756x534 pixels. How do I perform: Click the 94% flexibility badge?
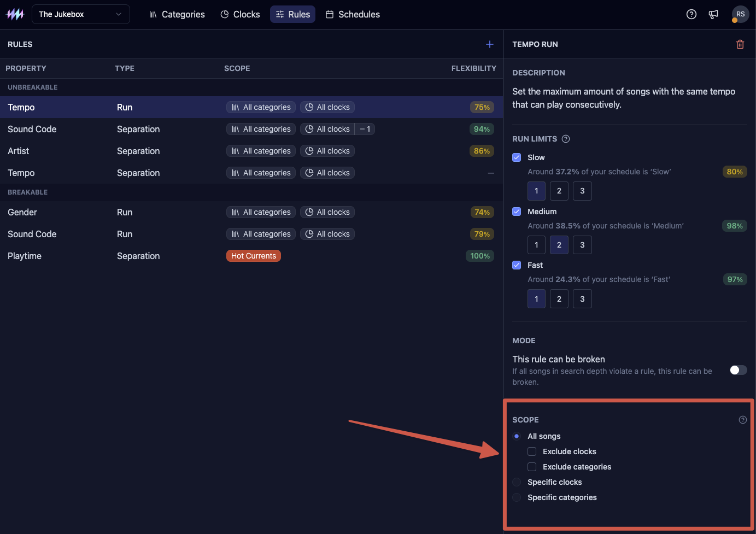(482, 129)
